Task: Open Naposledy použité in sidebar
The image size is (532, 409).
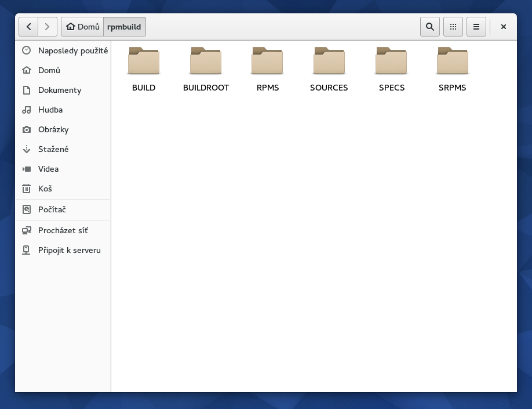Action: [x=72, y=50]
